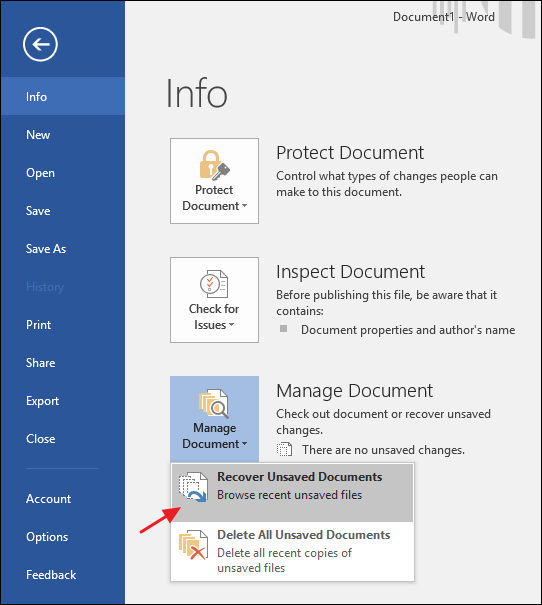Open Word Options from sidebar

(63, 537)
